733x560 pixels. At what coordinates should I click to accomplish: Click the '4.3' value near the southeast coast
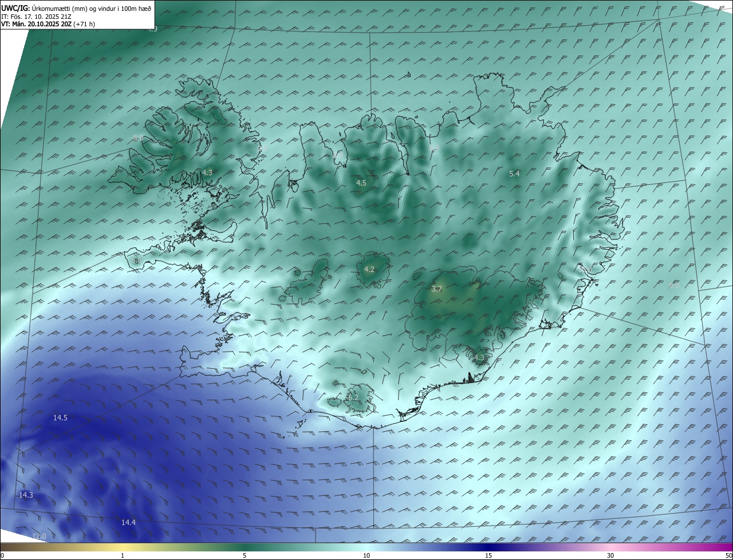(479, 357)
